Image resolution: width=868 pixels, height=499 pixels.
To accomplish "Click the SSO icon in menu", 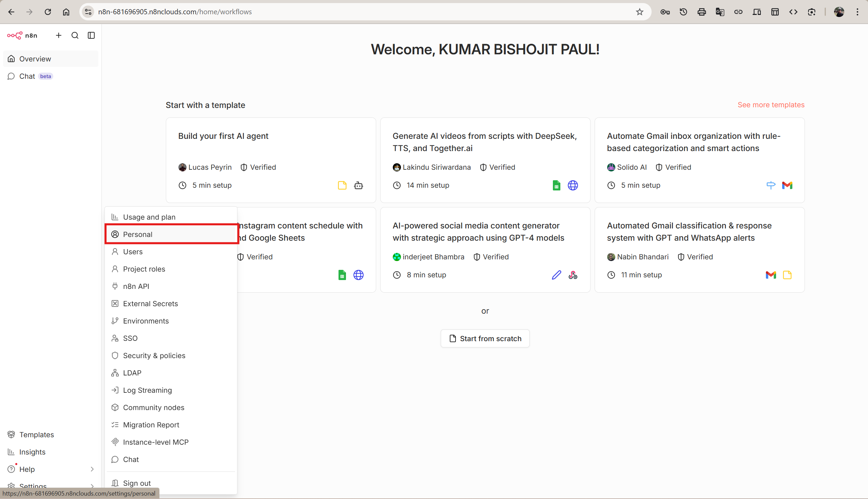I will tap(115, 338).
